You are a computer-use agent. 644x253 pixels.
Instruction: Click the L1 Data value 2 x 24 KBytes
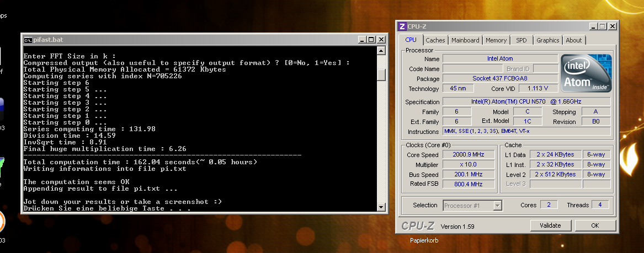(555, 154)
